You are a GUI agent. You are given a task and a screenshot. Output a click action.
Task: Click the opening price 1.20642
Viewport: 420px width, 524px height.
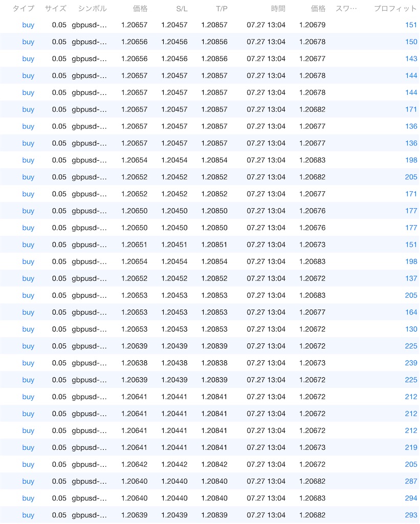[135, 464]
